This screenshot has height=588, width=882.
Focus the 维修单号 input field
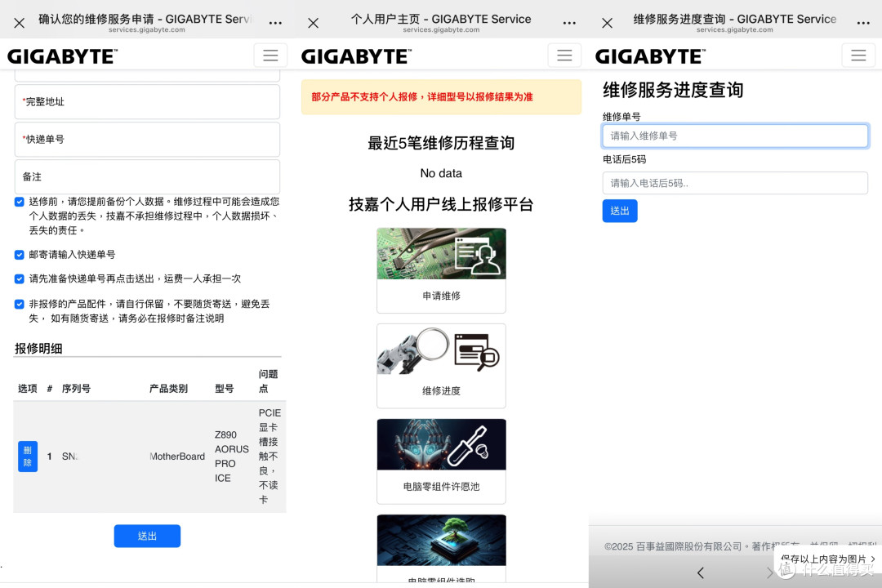point(735,136)
